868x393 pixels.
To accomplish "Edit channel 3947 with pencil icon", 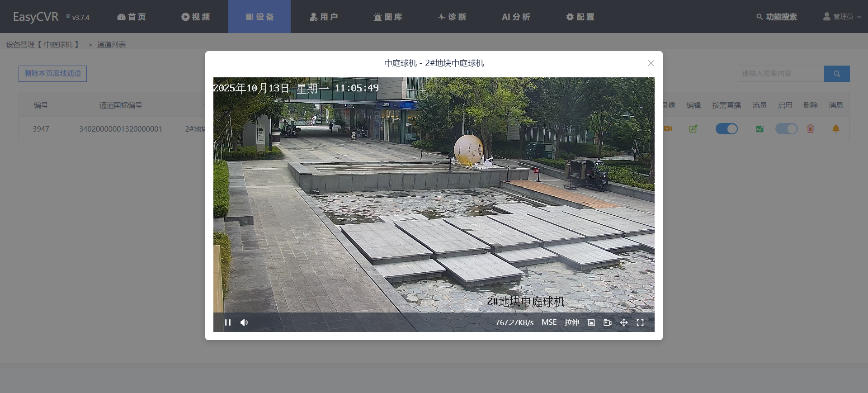I will click(693, 129).
